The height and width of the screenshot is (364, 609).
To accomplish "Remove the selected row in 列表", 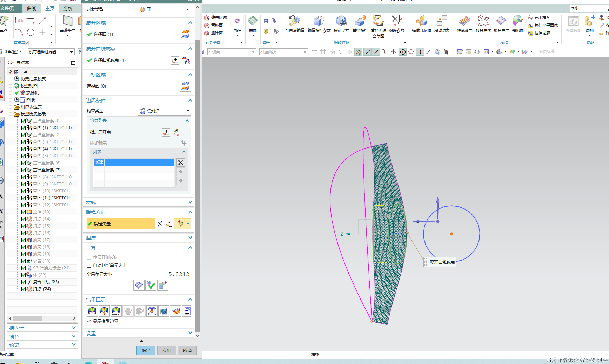I will tap(181, 163).
